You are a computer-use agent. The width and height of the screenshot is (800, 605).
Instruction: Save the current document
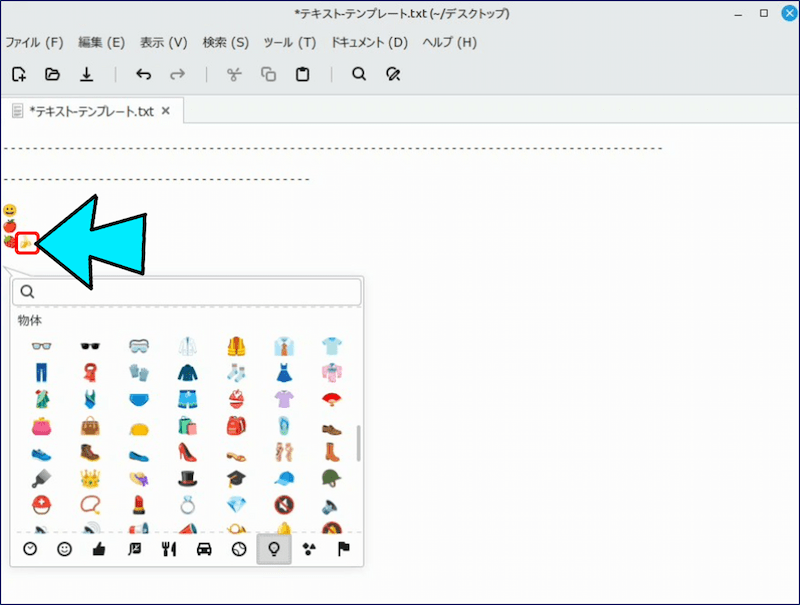(x=87, y=74)
